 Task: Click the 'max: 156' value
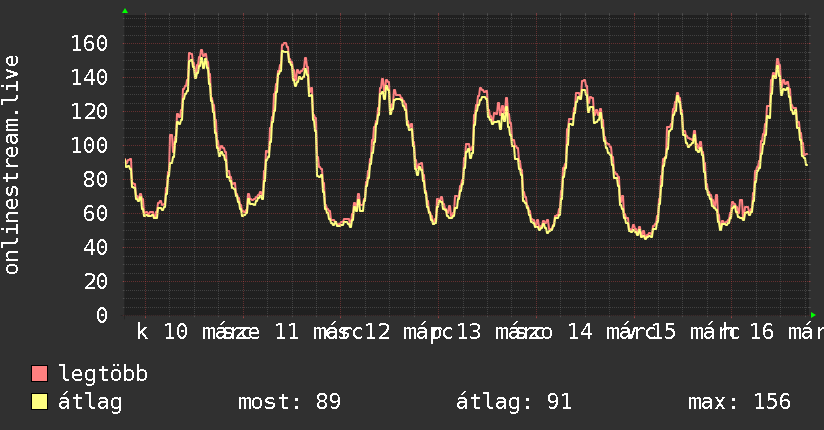pyautogui.click(x=739, y=402)
